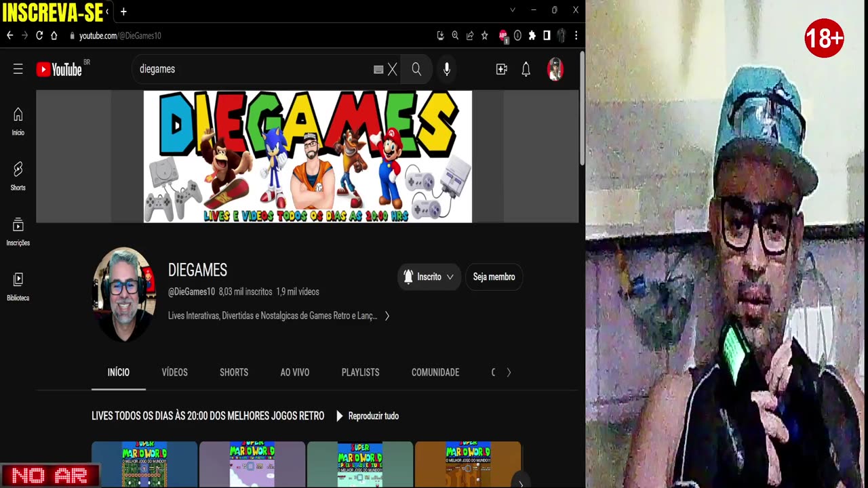This screenshot has width=868, height=488.
Task: Expand the Inscrito subscription dropdown
Action: point(429,277)
